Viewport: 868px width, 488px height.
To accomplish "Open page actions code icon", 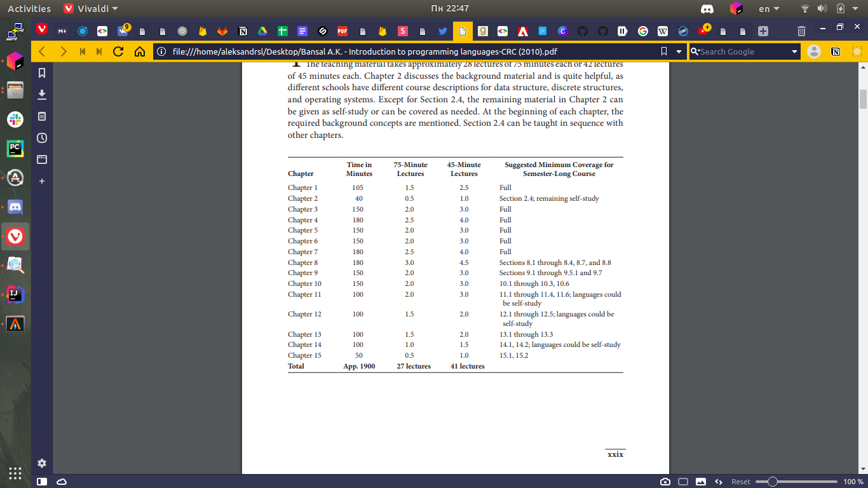I will pos(719,482).
